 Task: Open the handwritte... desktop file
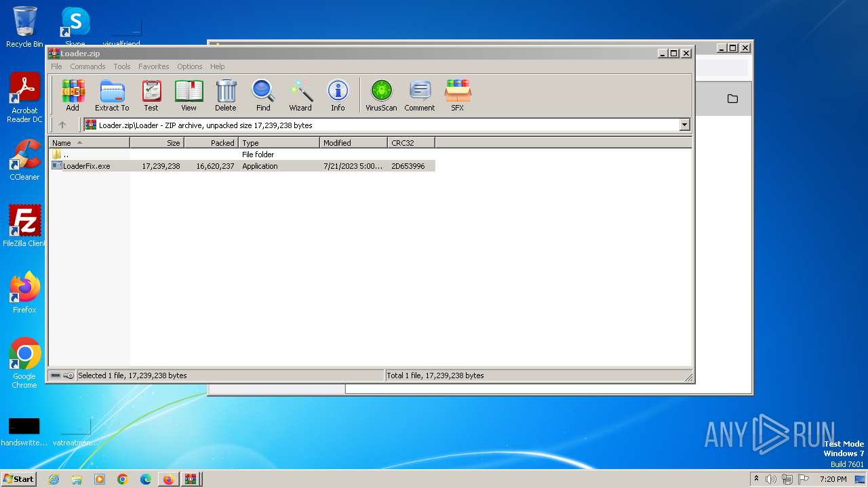click(24, 432)
